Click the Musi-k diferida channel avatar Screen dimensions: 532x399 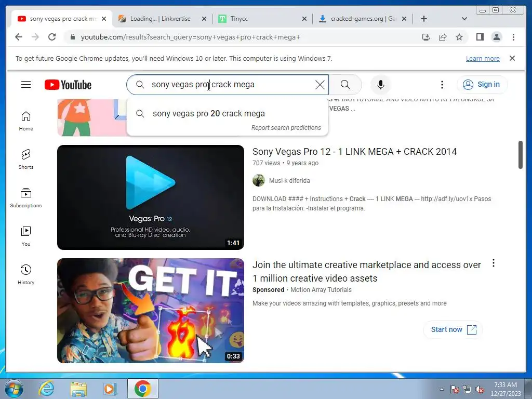[259, 180]
